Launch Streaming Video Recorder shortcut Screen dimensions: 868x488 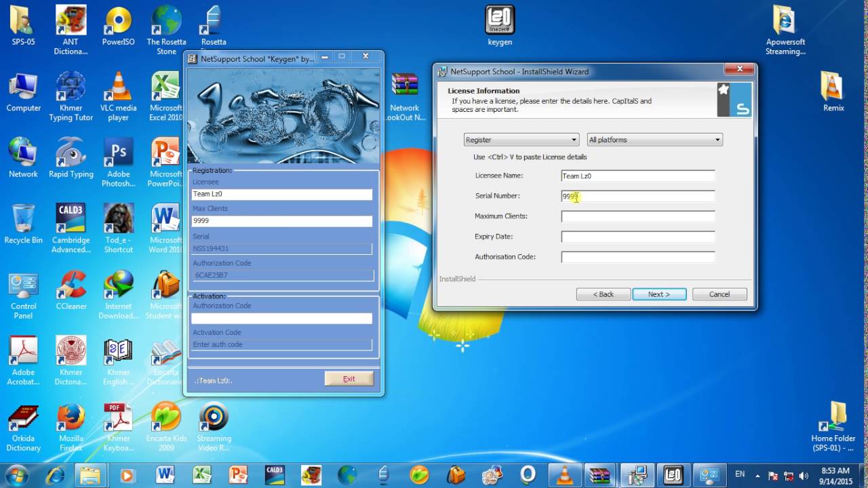214,427
